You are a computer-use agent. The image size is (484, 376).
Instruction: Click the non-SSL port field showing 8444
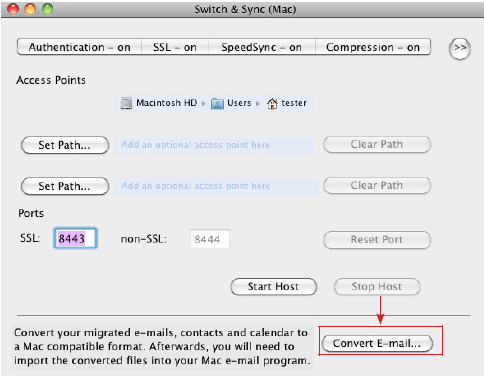point(210,239)
